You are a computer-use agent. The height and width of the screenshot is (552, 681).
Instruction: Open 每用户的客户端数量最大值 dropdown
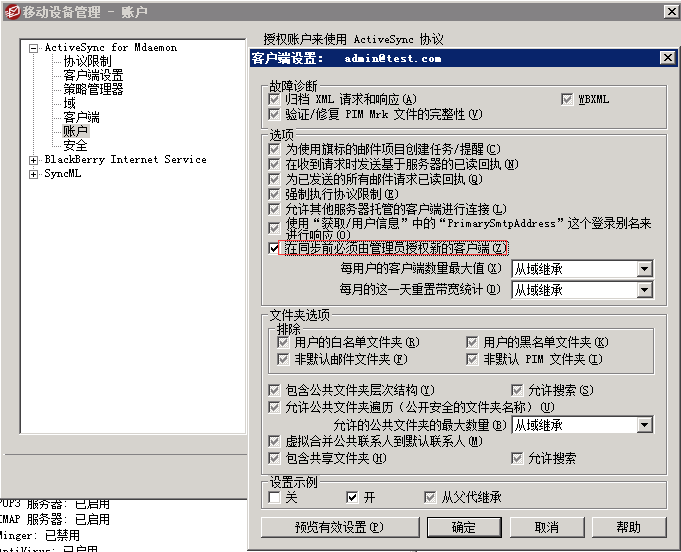645,269
